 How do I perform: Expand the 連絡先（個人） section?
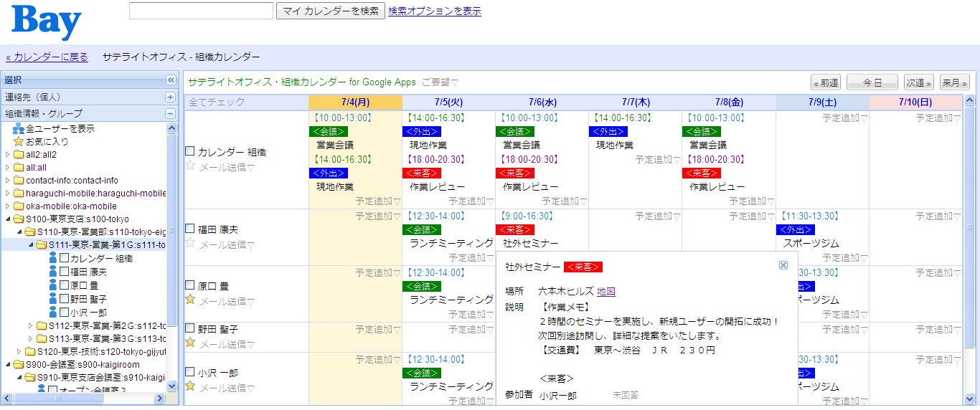tap(171, 97)
